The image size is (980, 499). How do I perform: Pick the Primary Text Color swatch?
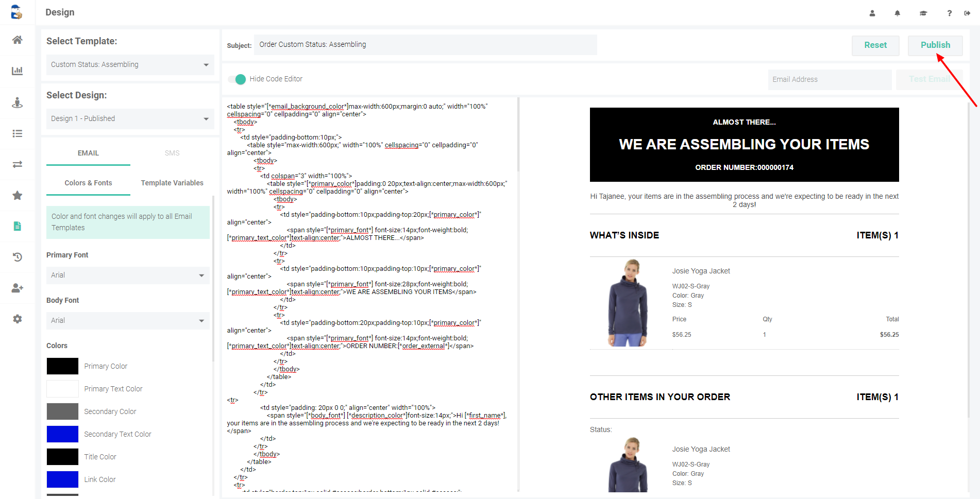(62, 389)
